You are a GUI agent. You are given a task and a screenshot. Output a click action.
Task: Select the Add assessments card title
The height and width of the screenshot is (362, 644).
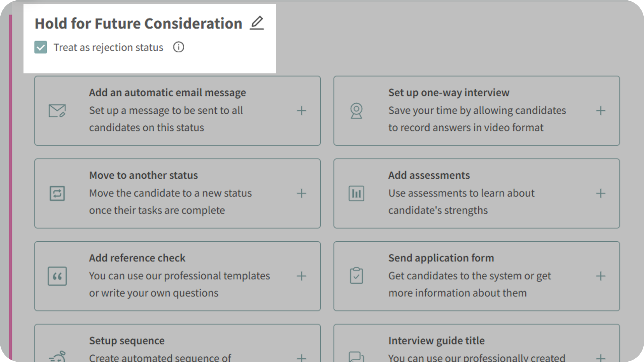(x=429, y=175)
